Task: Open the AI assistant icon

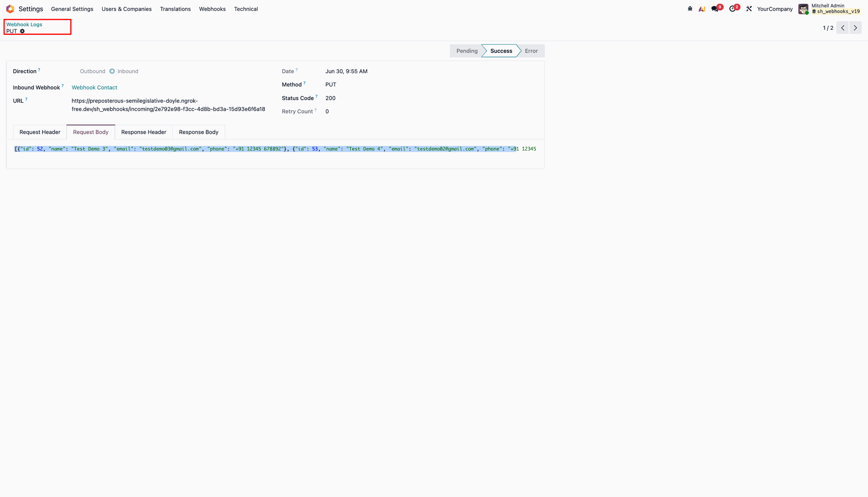Action: (702, 9)
